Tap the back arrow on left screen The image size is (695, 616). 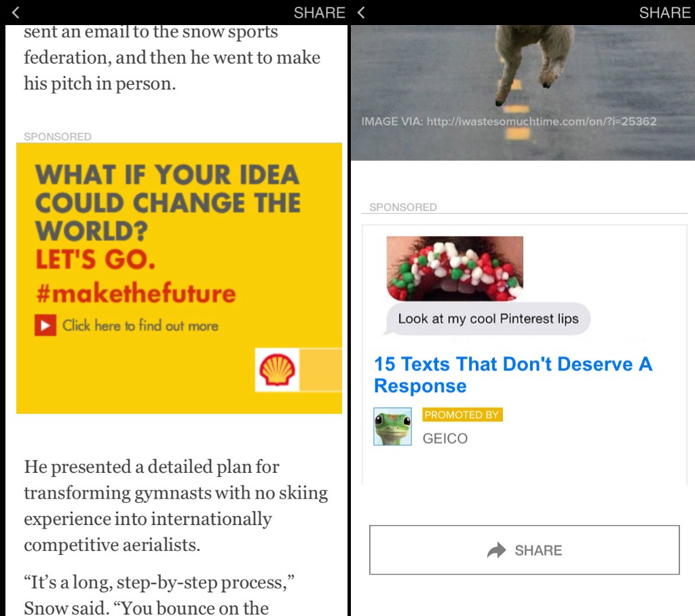click(x=16, y=12)
